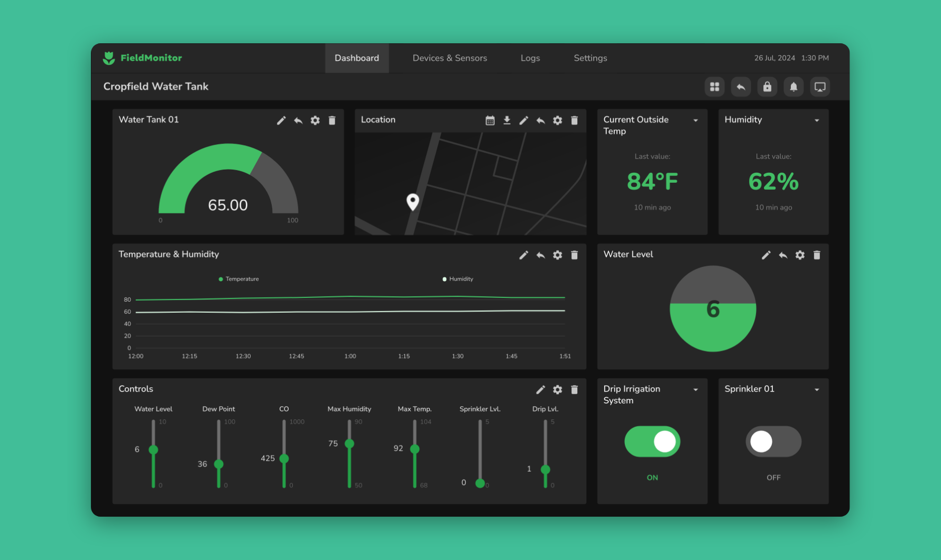The width and height of the screenshot is (941, 560).
Task: Click the Water Tank 01 gauge
Action: [x=228, y=179]
